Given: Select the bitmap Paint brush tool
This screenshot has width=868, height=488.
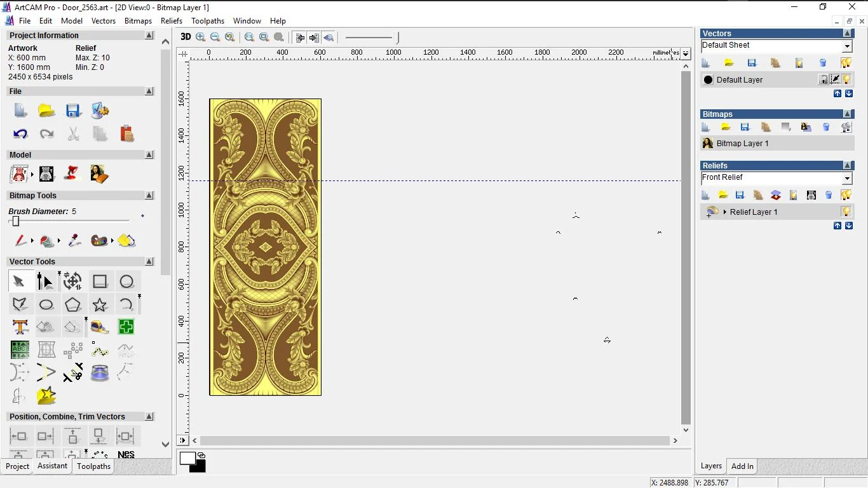Looking at the screenshot, I should pos(20,241).
